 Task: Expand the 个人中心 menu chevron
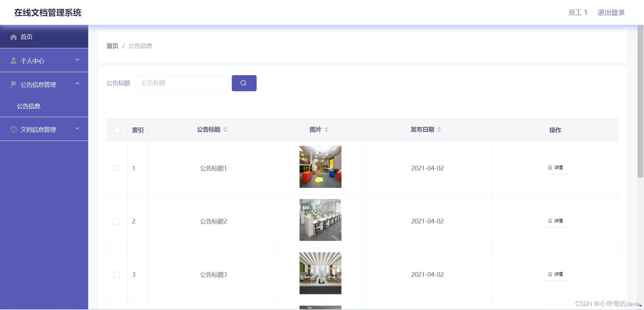point(77,60)
